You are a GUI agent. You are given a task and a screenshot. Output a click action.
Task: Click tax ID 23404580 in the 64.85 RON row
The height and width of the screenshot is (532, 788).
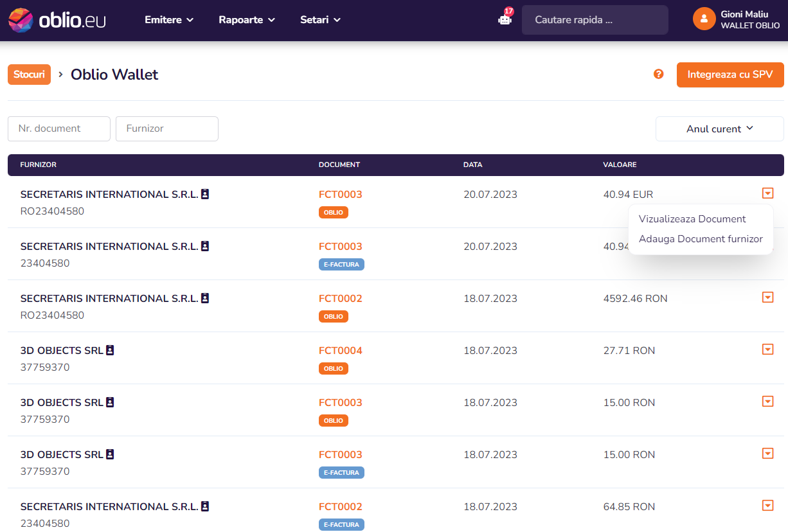(45, 524)
